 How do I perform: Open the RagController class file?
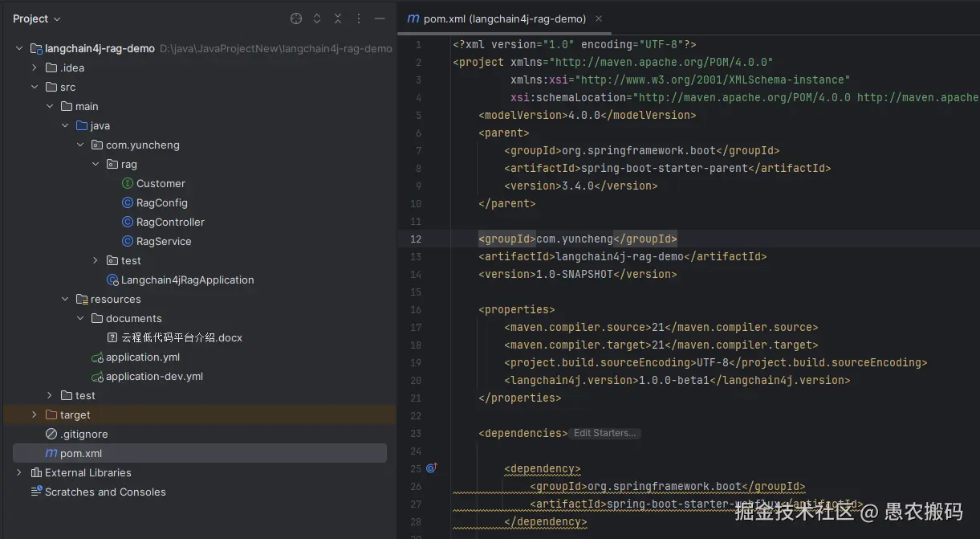[x=170, y=222]
